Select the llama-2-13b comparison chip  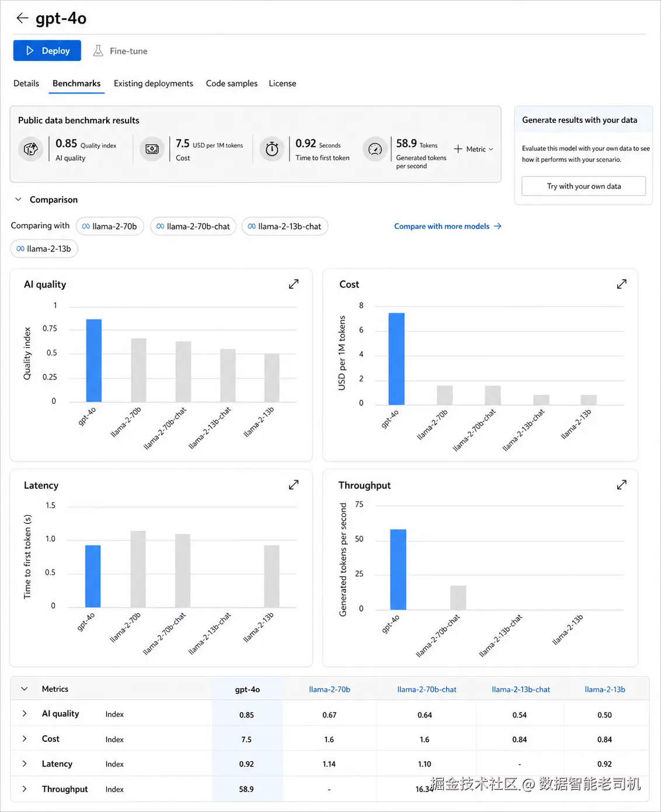pos(44,248)
